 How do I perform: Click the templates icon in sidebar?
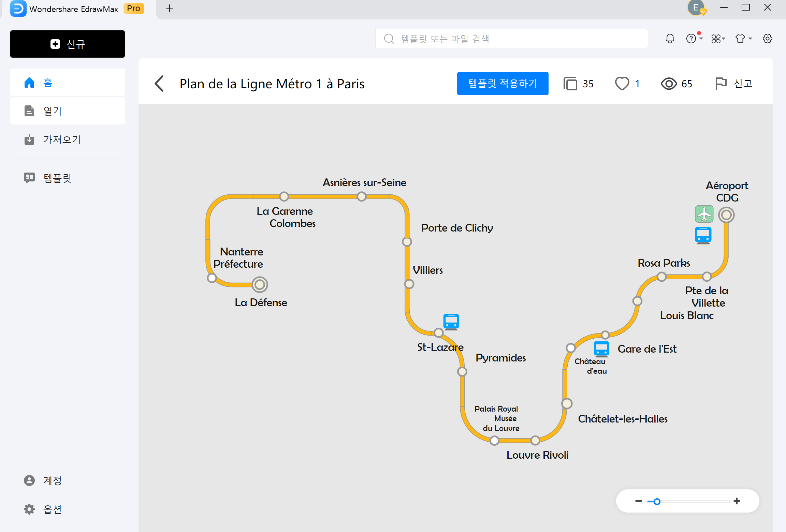29,178
